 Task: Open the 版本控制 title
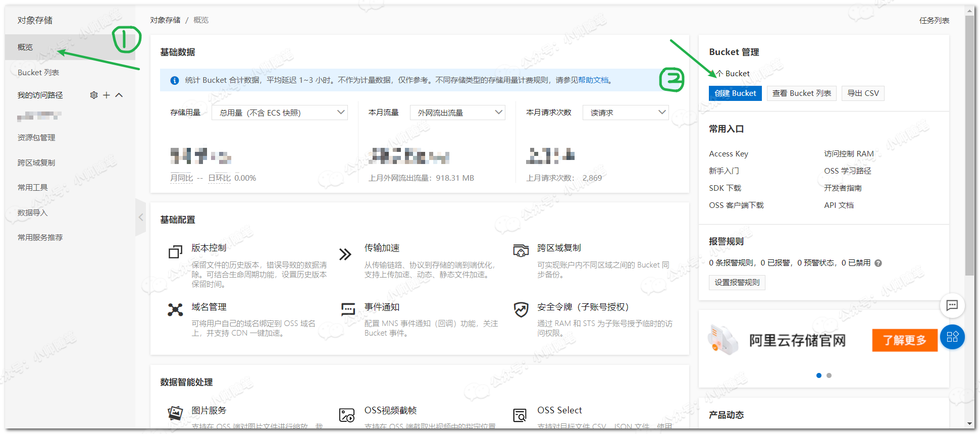(209, 248)
